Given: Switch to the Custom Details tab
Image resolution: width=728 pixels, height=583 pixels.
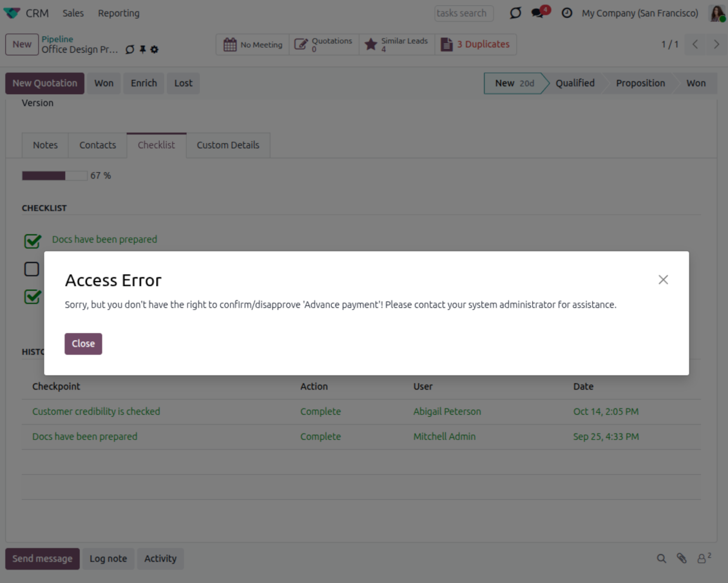Looking at the screenshot, I should [x=228, y=145].
